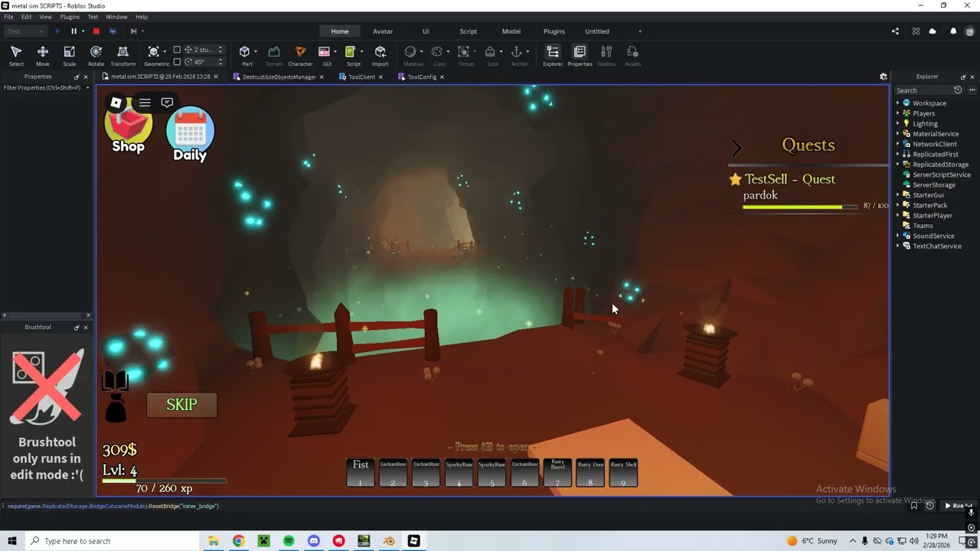980x551 pixels.
Task: Select the Rotate tool
Action: pyautogui.click(x=96, y=55)
